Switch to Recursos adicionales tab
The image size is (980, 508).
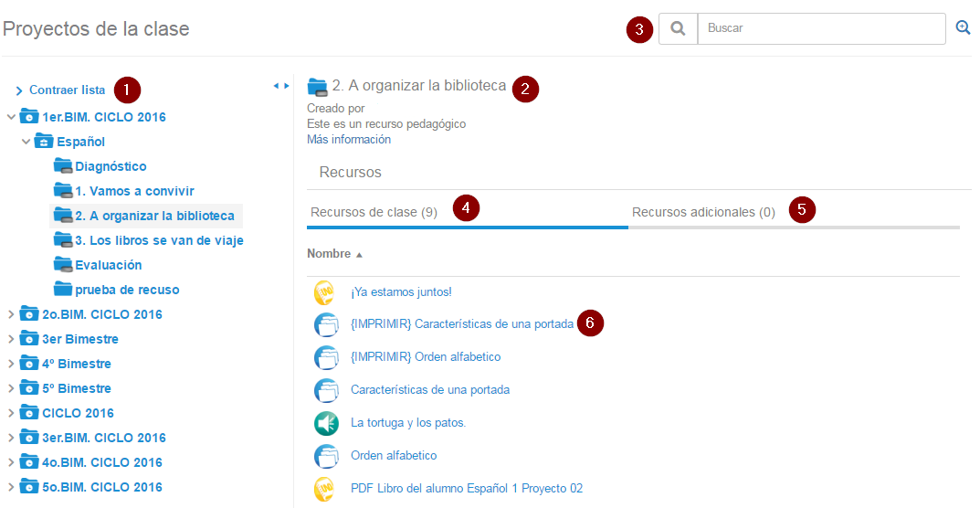(x=703, y=212)
